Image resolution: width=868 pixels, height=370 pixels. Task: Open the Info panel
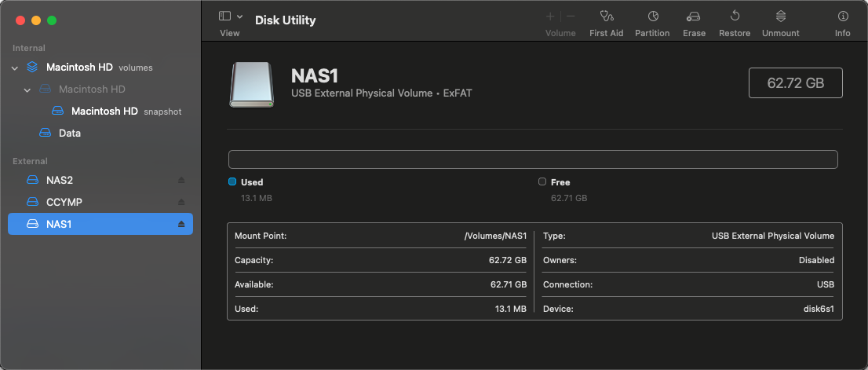click(843, 16)
